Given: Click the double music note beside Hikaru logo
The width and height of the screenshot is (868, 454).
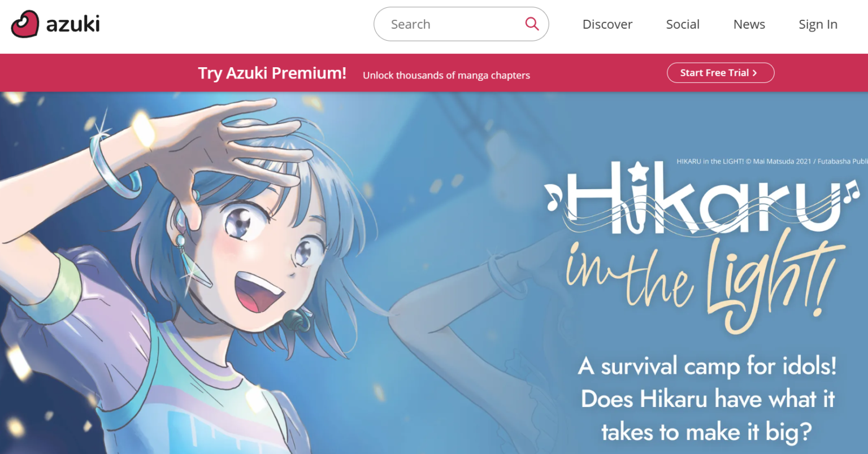Looking at the screenshot, I should pos(852,192).
